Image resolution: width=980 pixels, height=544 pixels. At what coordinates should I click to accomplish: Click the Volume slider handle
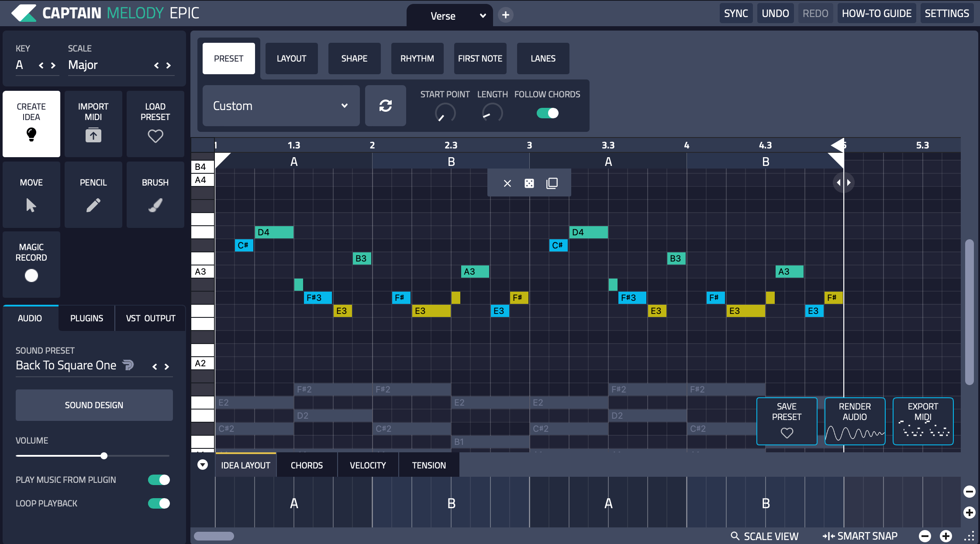coord(104,456)
